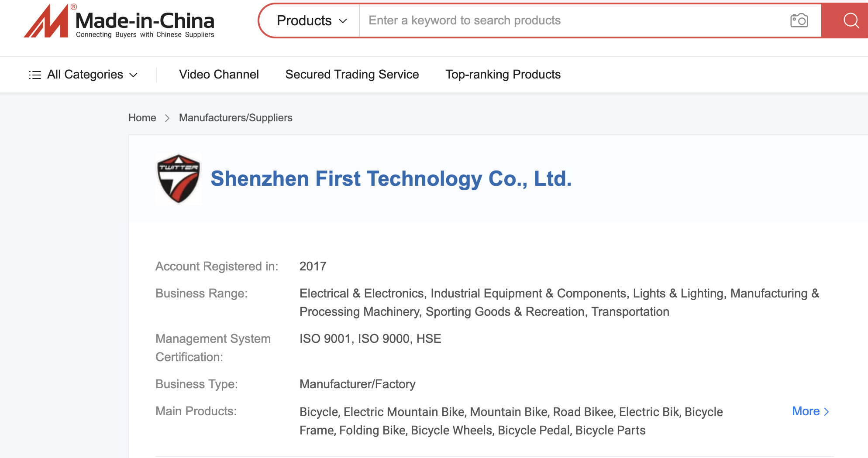
Task: Click the breadcrumb arrow after Home
Action: point(167,118)
